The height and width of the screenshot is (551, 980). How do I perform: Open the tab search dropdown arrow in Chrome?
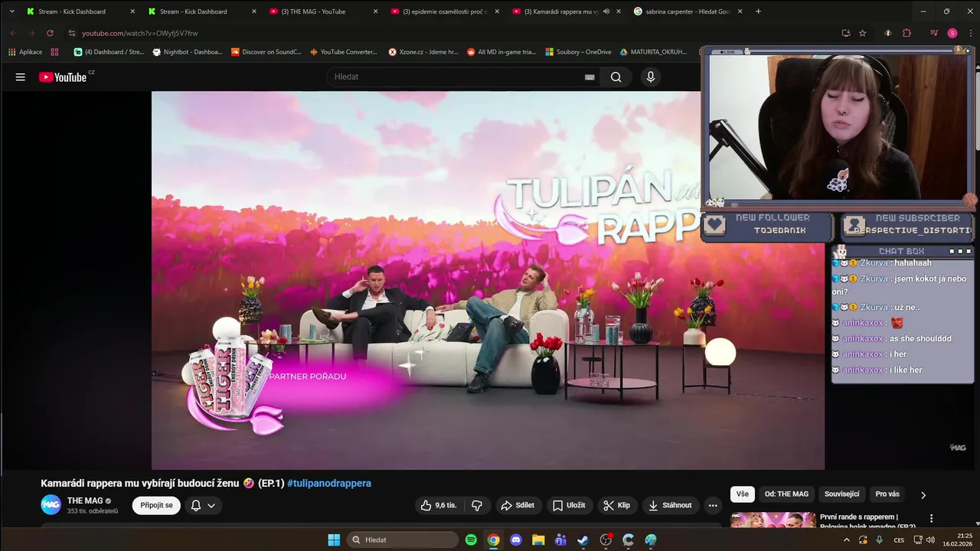click(x=11, y=11)
